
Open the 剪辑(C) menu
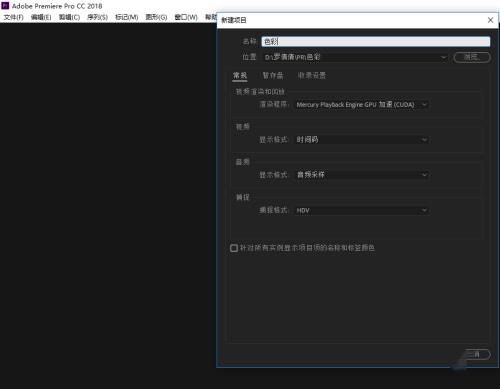[69, 17]
